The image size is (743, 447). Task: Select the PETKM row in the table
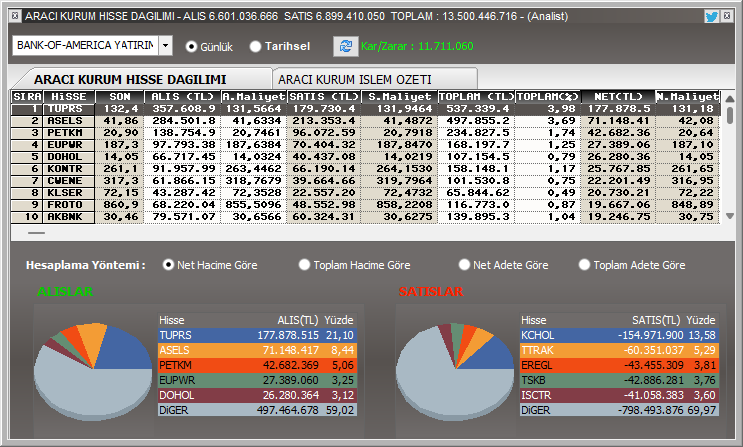365,133
